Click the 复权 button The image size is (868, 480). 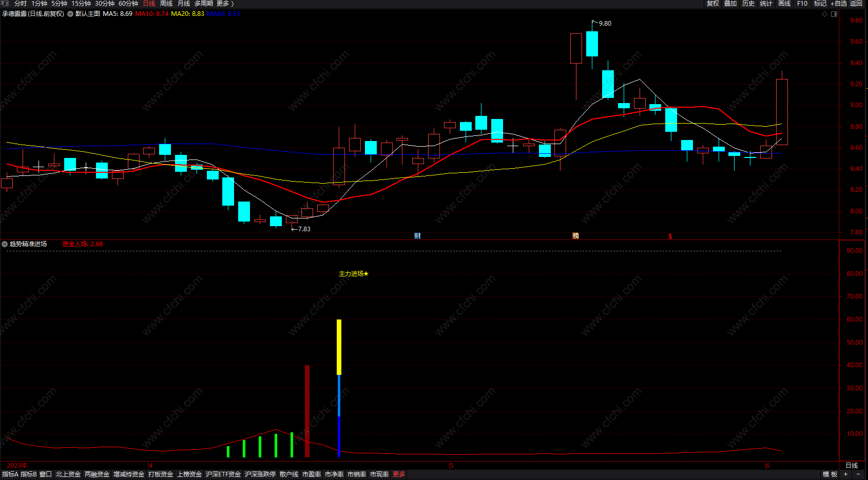[x=713, y=4]
